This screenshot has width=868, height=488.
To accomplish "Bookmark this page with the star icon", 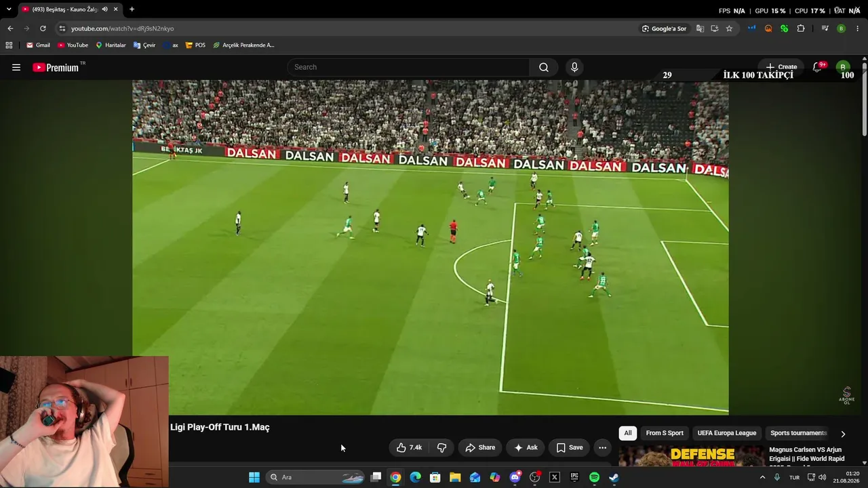I will tap(729, 28).
